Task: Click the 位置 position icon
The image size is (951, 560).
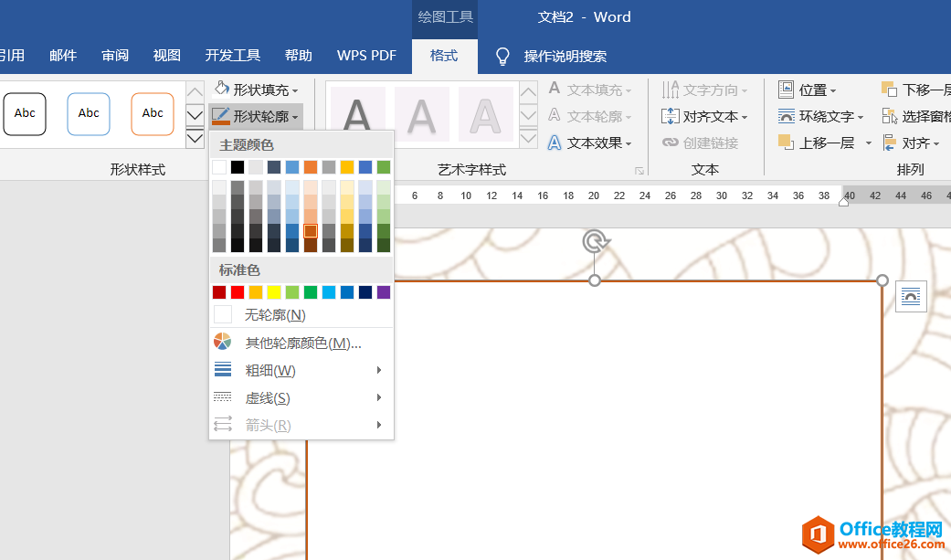Action: pyautogui.click(x=786, y=90)
